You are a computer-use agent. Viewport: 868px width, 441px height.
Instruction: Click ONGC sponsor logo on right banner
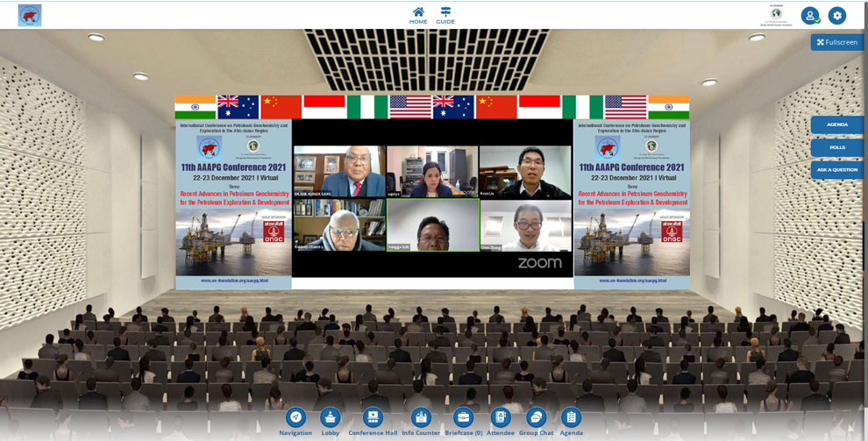point(672,231)
